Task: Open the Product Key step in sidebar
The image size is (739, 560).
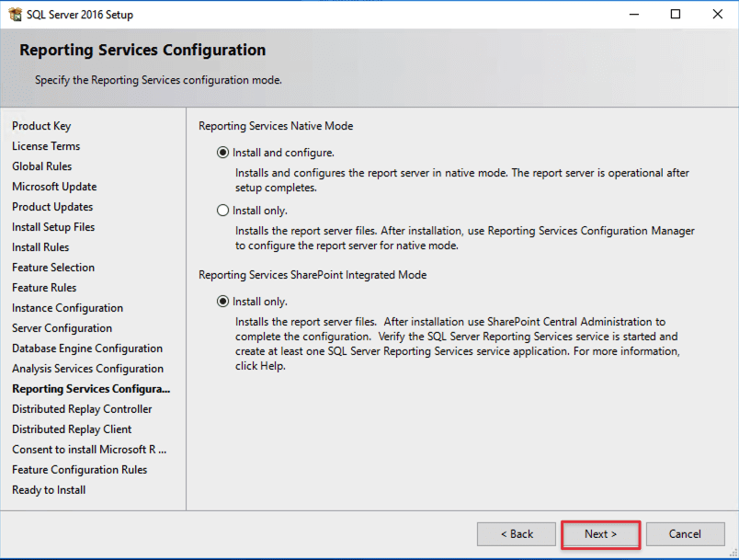Action: (x=41, y=126)
